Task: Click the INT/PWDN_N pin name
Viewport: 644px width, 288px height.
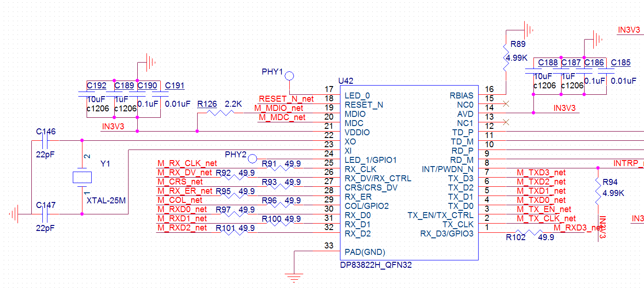Action: click(x=448, y=169)
